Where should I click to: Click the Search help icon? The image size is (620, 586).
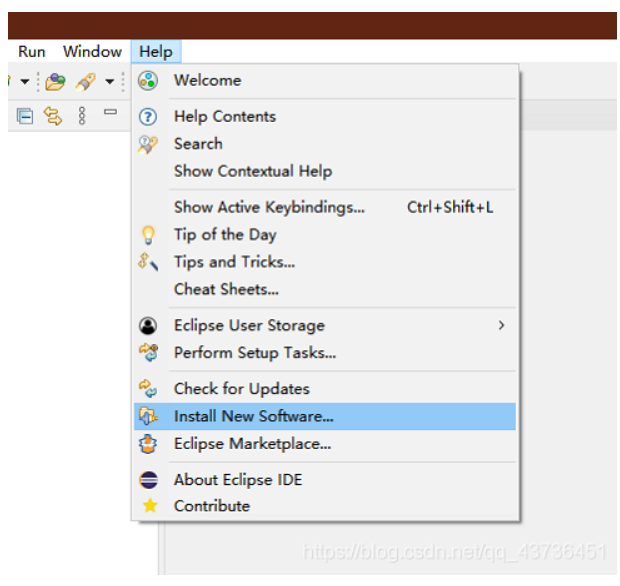(x=148, y=144)
